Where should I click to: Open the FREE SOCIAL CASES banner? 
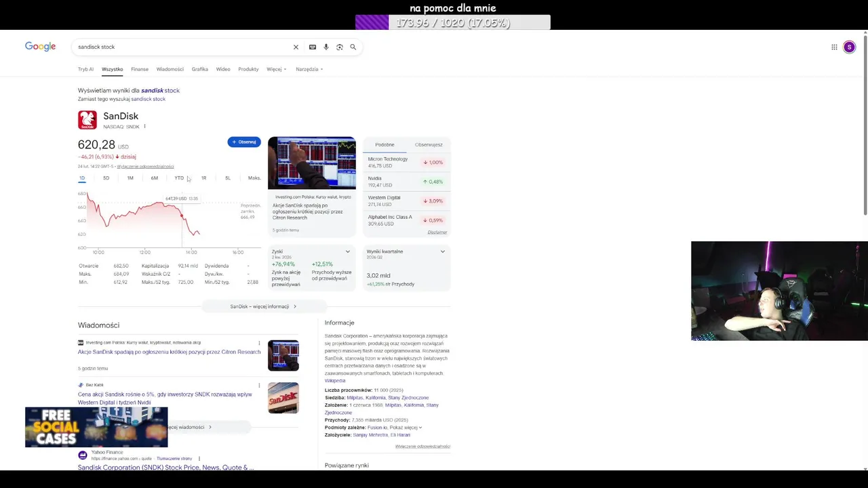pyautogui.click(x=96, y=427)
